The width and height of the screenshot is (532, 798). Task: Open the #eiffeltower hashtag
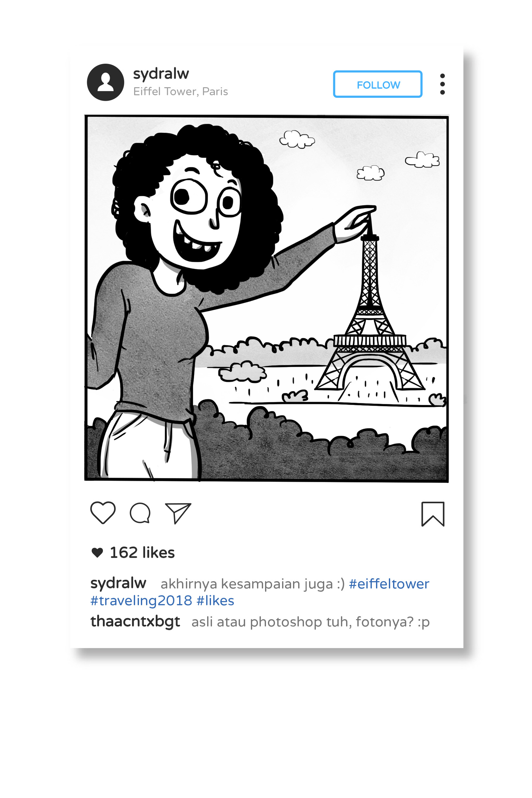(389, 584)
